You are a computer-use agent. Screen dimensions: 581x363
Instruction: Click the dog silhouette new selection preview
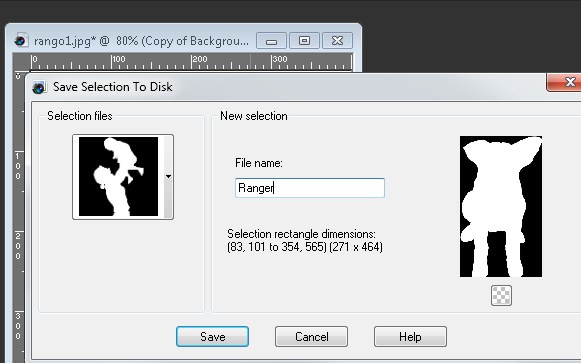tap(501, 206)
